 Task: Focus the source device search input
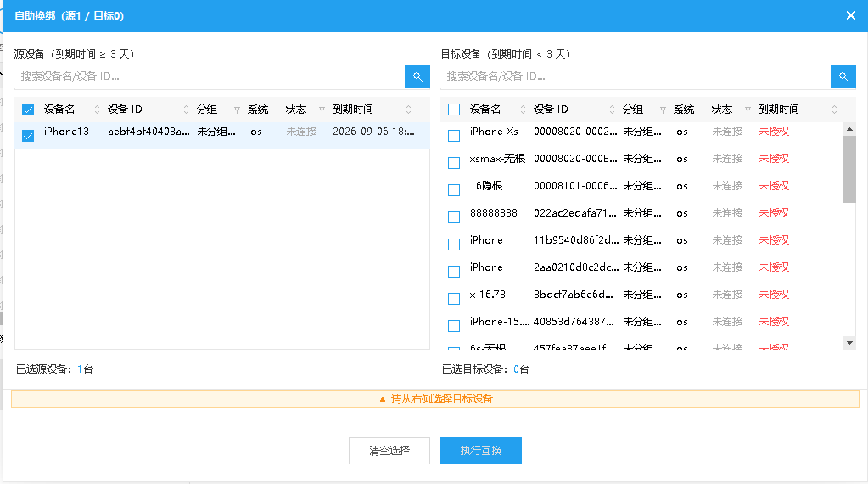coord(210,76)
